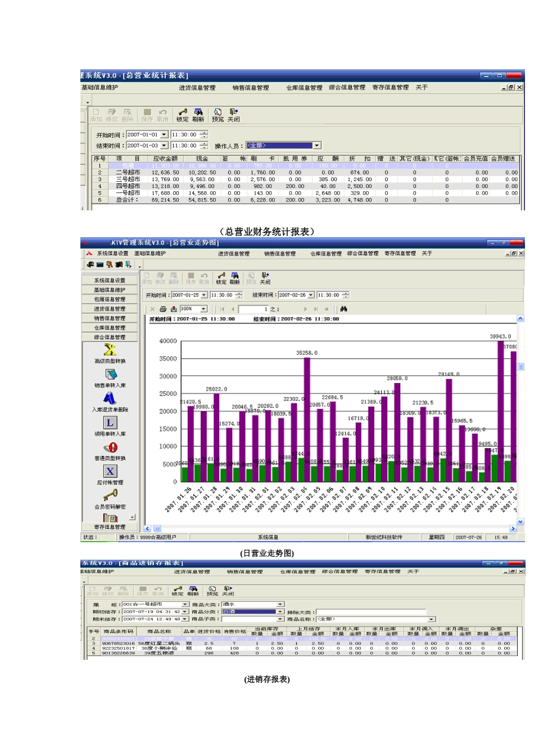The image size is (534, 756).
Task: Expand the 100% zoom dropdown
Action: click(x=203, y=309)
